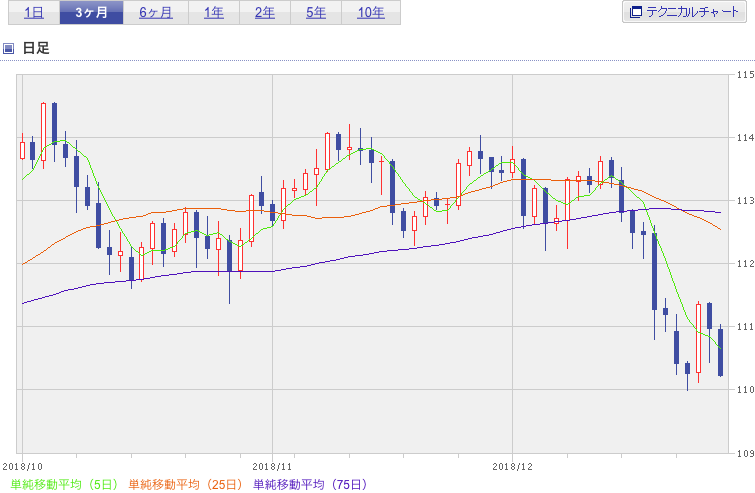Click the 115 price axis label
Viewport: 755px width, 493px height.
pyautogui.click(x=745, y=75)
